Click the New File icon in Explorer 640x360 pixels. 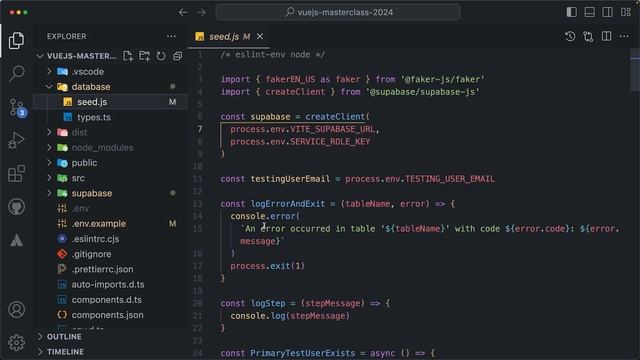pyautogui.click(x=128, y=56)
